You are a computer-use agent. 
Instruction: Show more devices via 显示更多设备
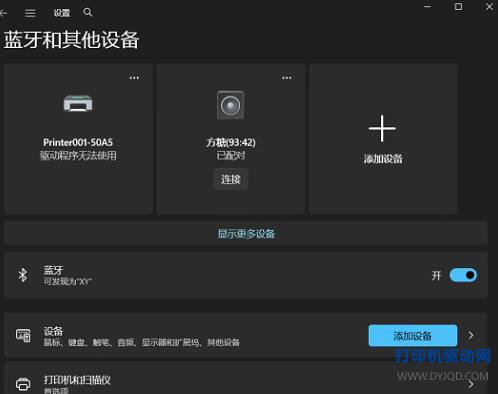point(246,233)
